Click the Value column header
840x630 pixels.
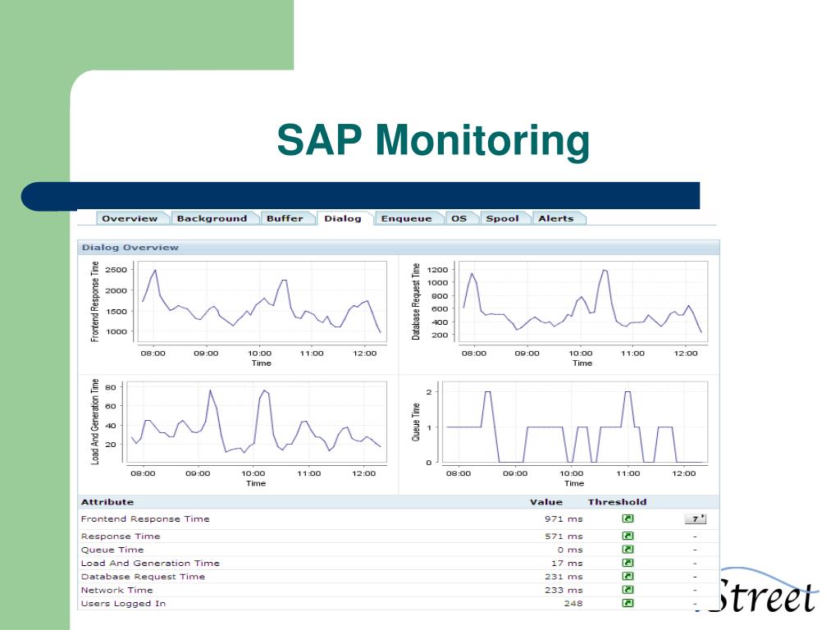(546, 502)
